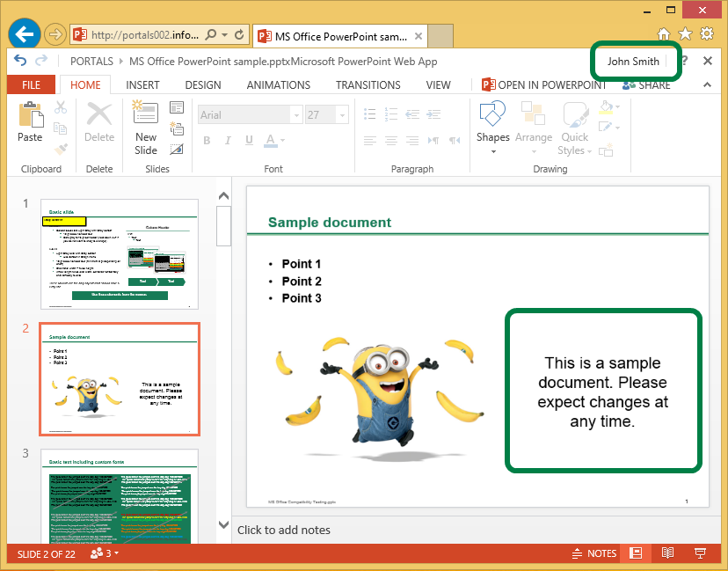Switch to the TRANSITIONS tab
This screenshot has width=728, height=571.
click(368, 85)
